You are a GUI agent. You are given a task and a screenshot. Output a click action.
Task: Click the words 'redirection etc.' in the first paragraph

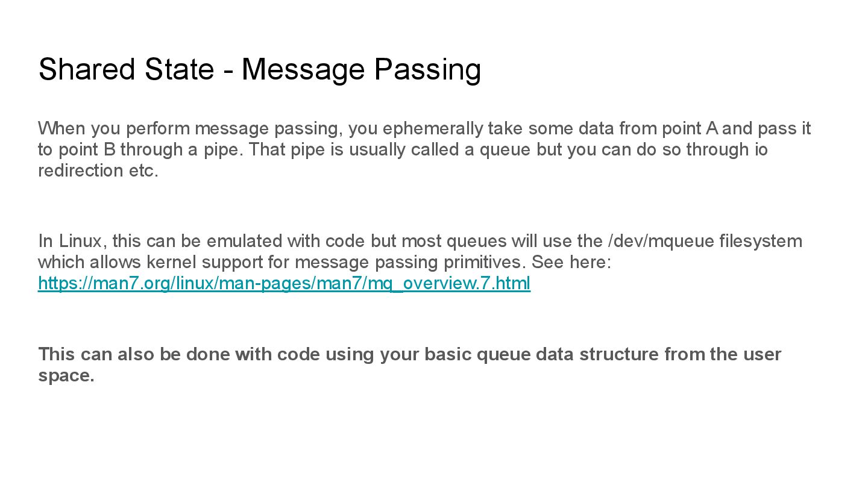[98, 170]
